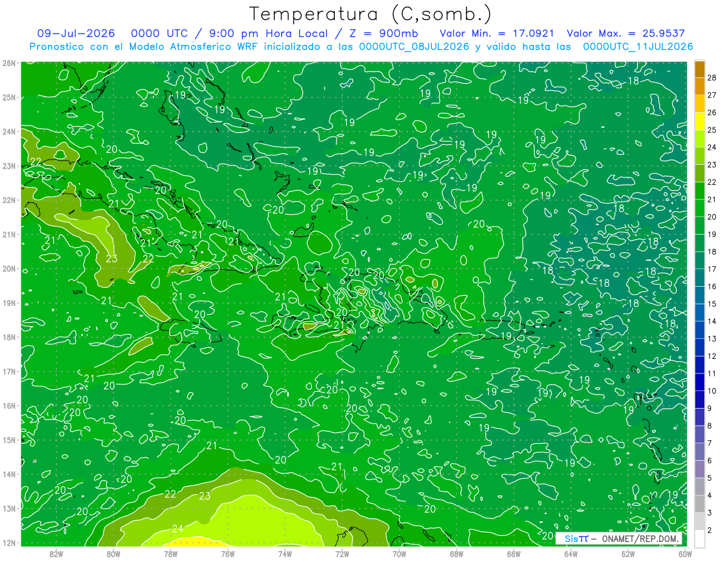This screenshot has height=562, width=728.
Task: Click the 13N latitude axis label
Action: tap(8, 508)
